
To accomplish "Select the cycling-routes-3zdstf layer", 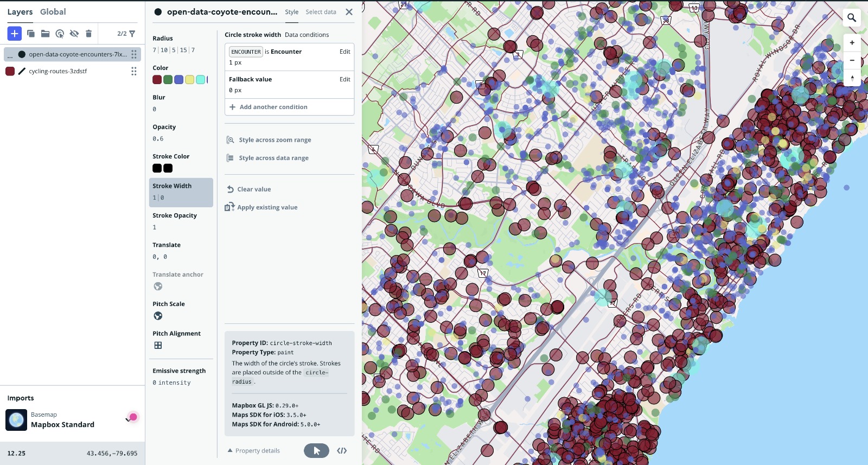I will (x=58, y=71).
